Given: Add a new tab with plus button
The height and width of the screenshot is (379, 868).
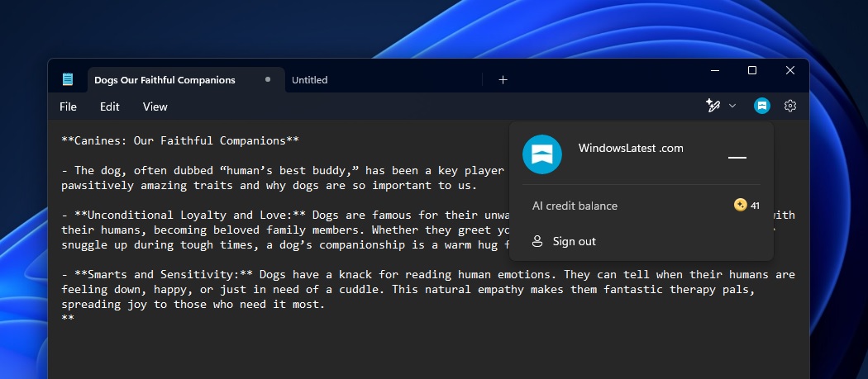Looking at the screenshot, I should coord(503,80).
